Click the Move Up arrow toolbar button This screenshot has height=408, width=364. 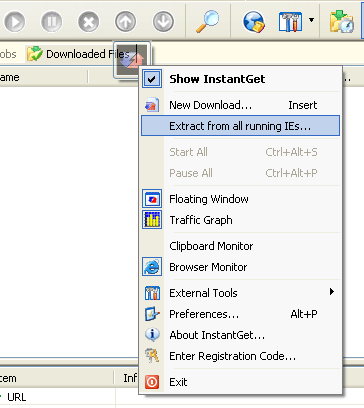(126, 22)
